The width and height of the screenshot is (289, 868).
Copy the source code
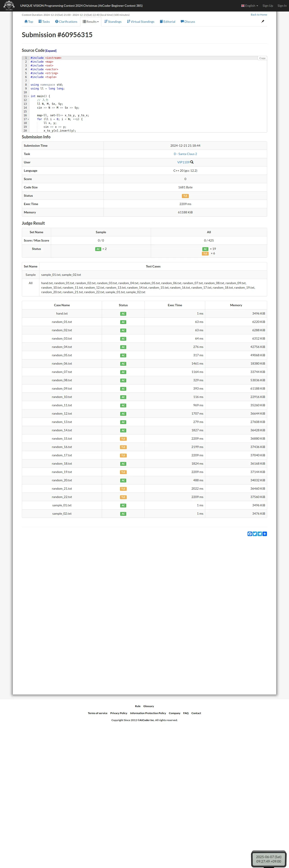pyautogui.click(x=262, y=58)
